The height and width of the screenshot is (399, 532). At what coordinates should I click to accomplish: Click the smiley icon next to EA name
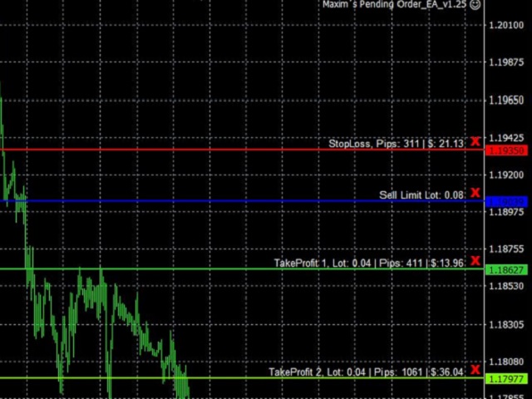[x=475, y=4]
